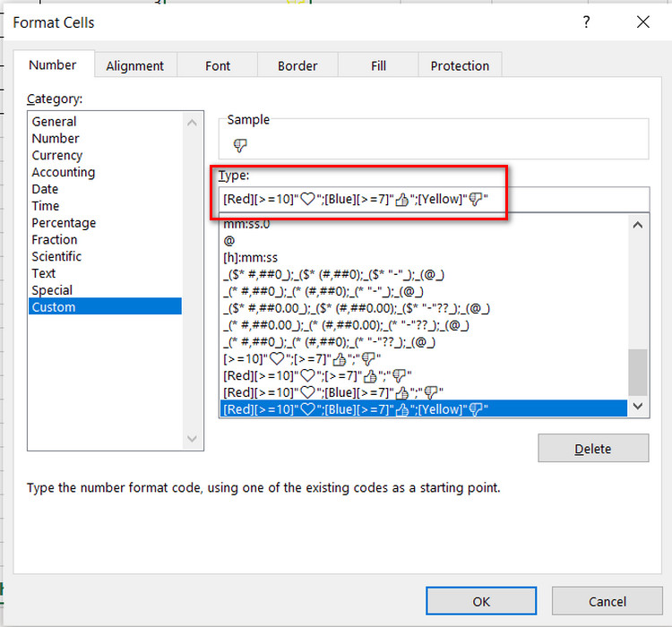672x627 pixels.
Task: Click the format list scrollbar thumb
Action: click(x=638, y=372)
